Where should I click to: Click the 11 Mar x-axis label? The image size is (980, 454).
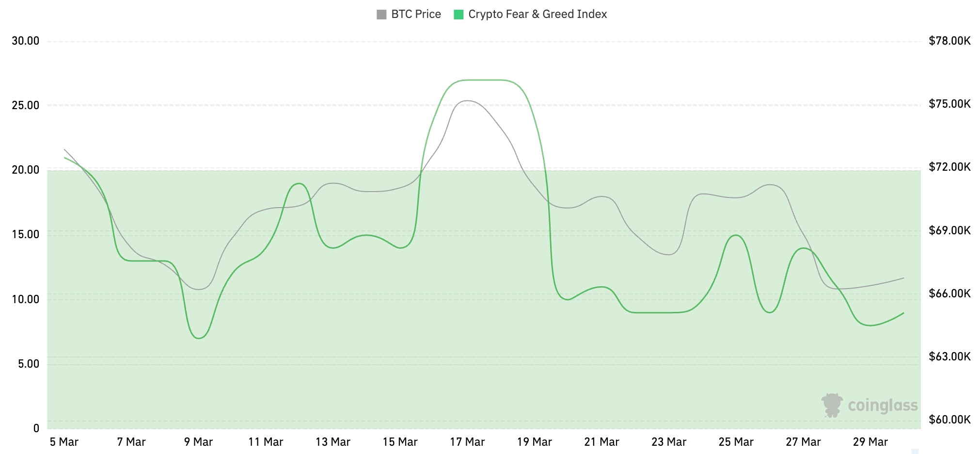pos(266,442)
